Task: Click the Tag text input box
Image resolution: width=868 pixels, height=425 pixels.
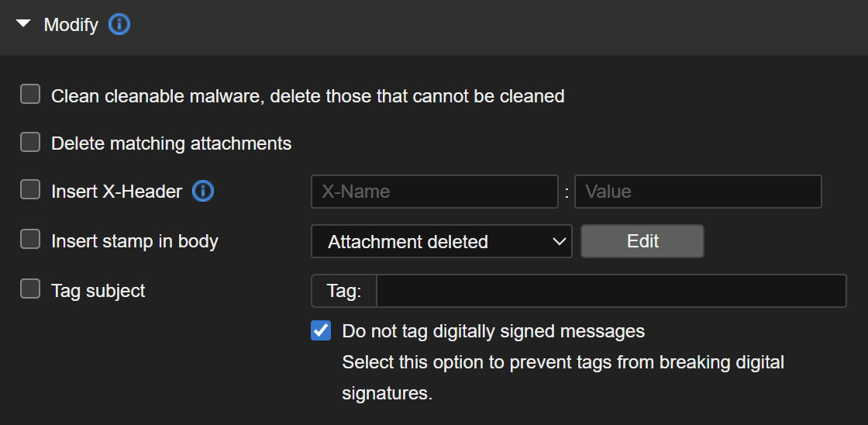Action: point(611,291)
